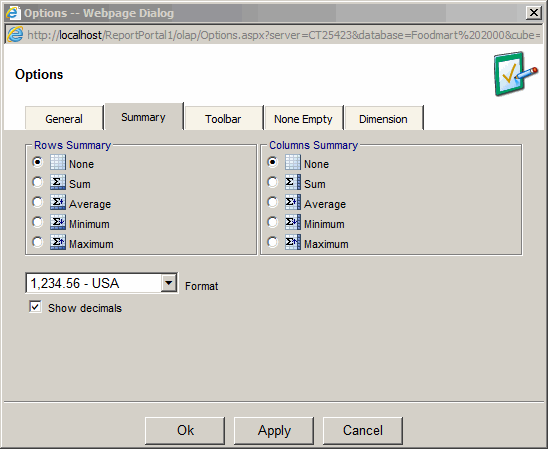This screenshot has width=548, height=449.
Task: Click the Rows Summary Sum sigma icon
Action: tap(58, 182)
